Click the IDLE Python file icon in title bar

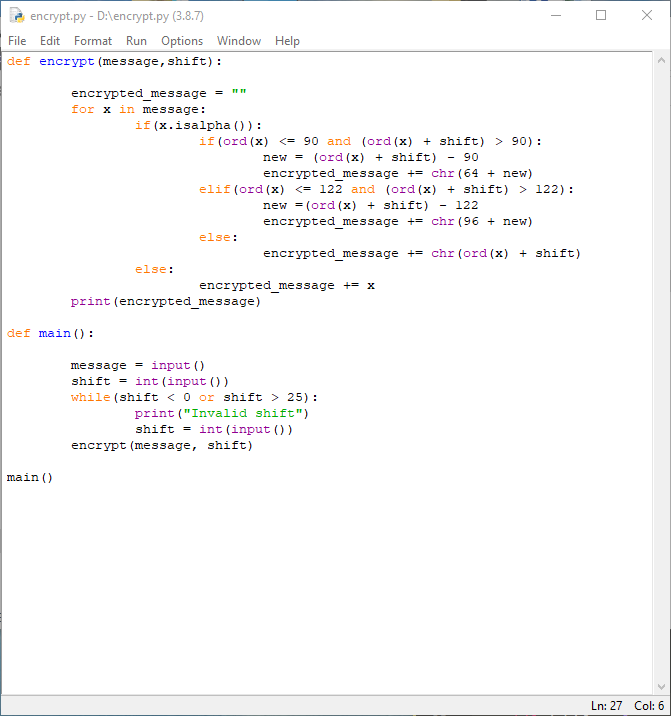(x=16, y=16)
